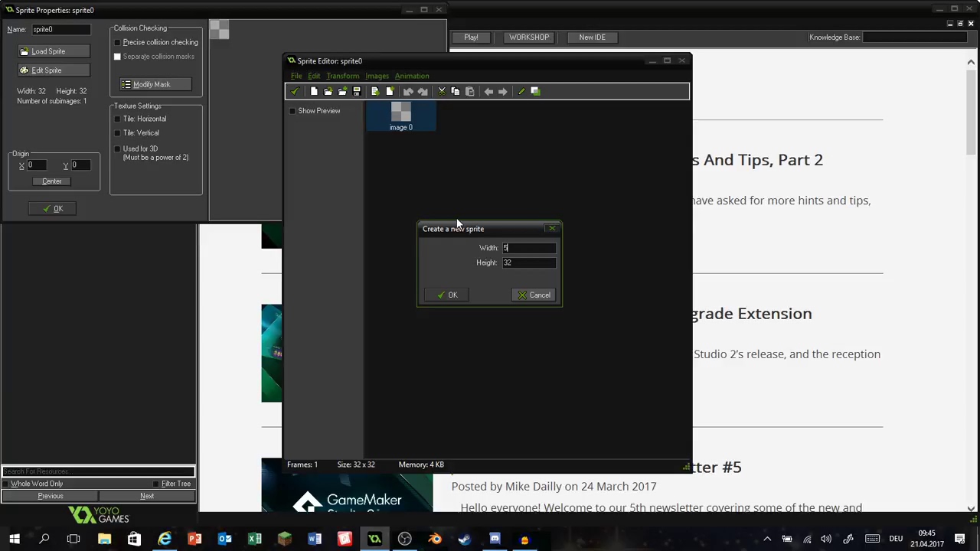Viewport: 980px width, 551px height.
Task: Open the File menu in Sprite Editor
Action: 296,76
